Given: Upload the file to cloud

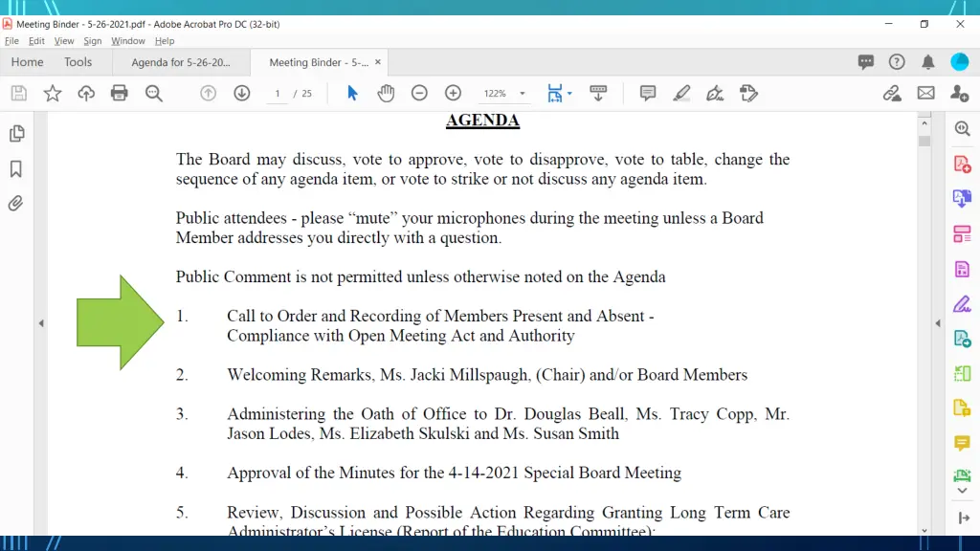Looking at the screenshot, I should [86, 93].
